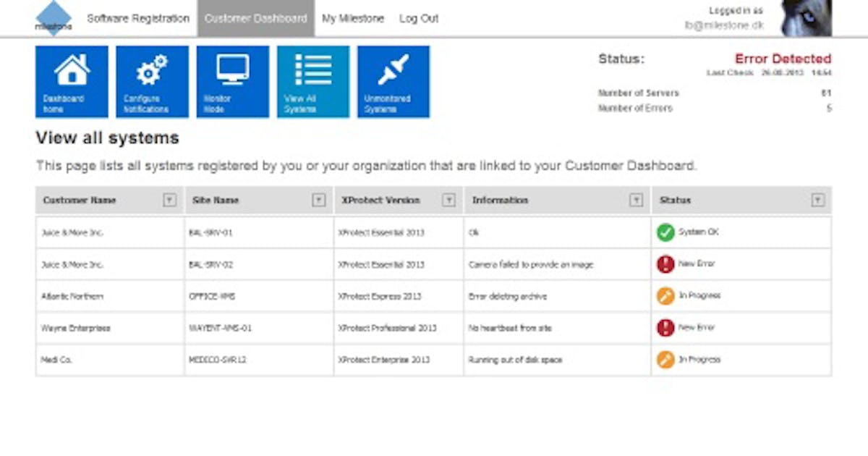Open the Customer Name column filter dropdown

click(169, 200)
